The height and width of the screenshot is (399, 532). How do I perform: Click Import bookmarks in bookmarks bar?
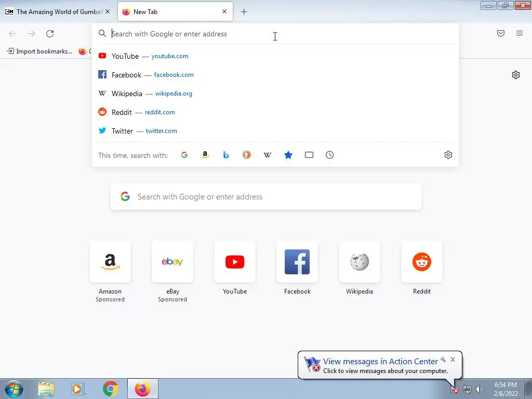[39, 51]
